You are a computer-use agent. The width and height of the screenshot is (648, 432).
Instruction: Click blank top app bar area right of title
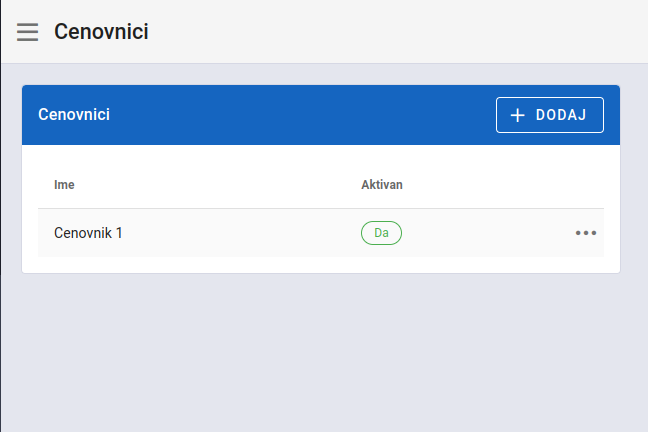pyautogui.click(x=397, y=32)
